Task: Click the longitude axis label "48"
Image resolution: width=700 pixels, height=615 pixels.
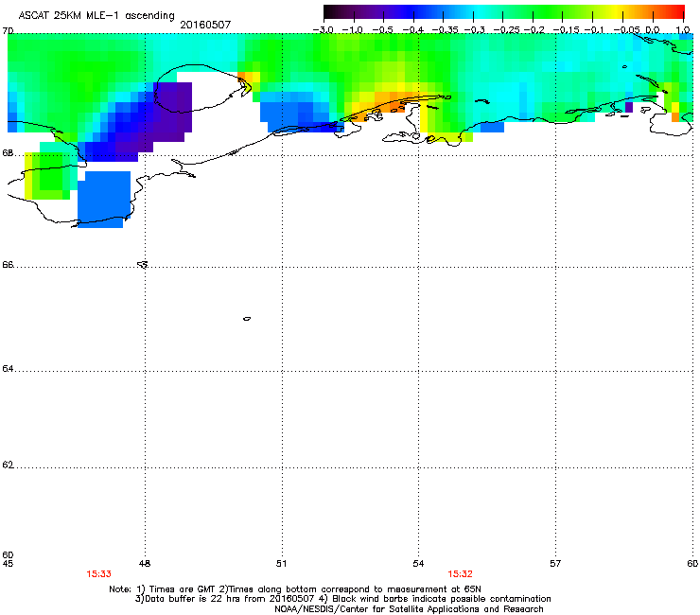Action: [145, 564]
